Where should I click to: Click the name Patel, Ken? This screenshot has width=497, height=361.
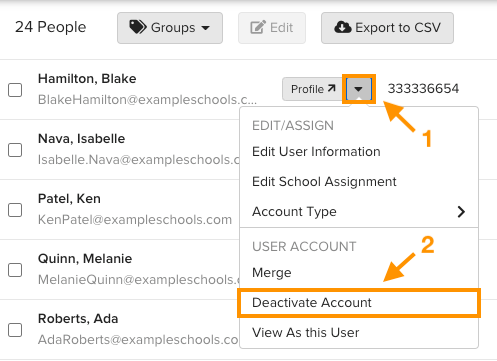pyautogui.click(x=69, y=199)
